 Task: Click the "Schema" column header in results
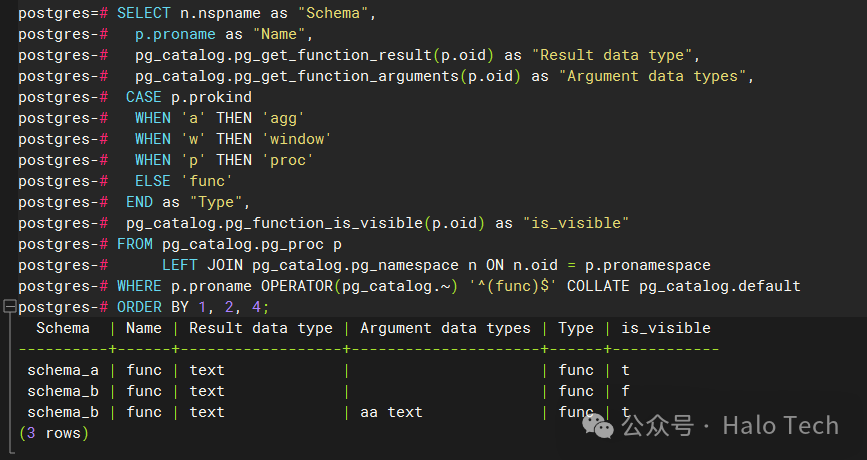[x=63, y=328]
